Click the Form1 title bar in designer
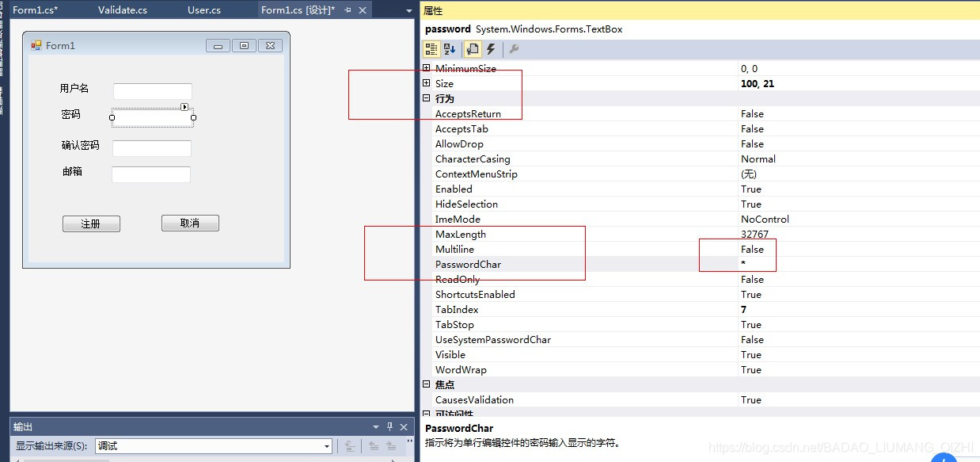This screenshot has width=980, height=462. [x=156, y=45]
